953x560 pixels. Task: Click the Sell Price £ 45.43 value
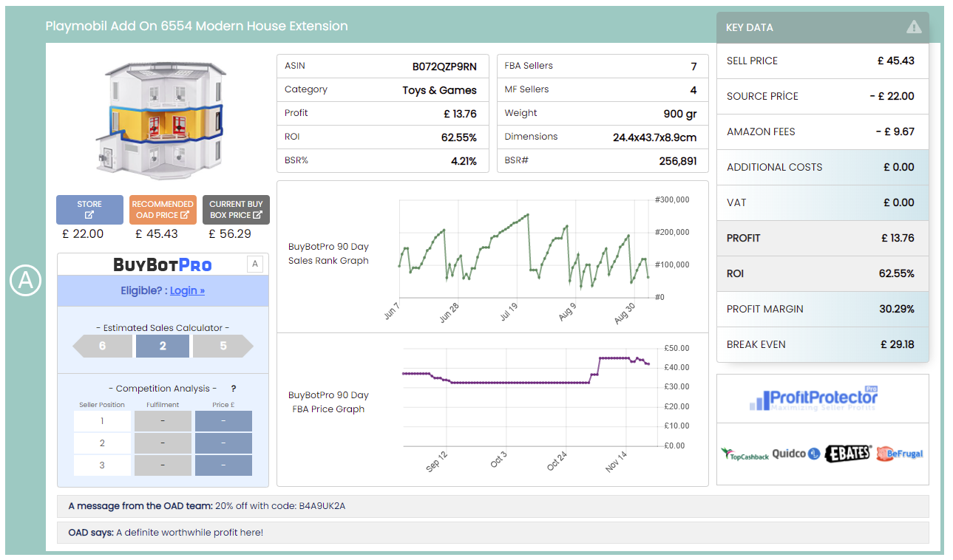click(x=895, y=61)
